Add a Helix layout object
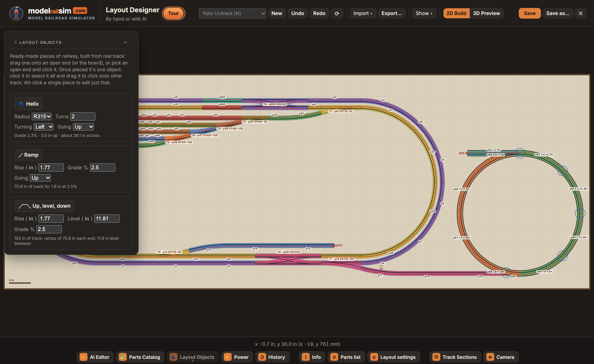This screenshot has height=364, width=594. (x=29, y=104)
